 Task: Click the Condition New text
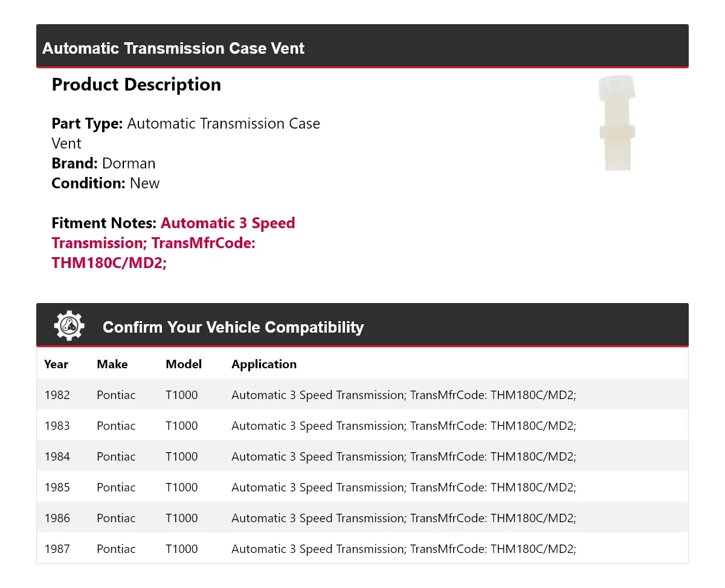[106, 183]
